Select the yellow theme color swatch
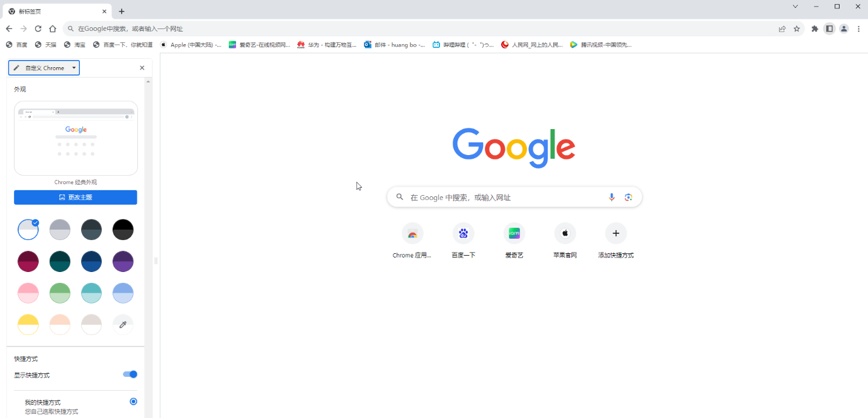868x418 pixels. (28, 325)
